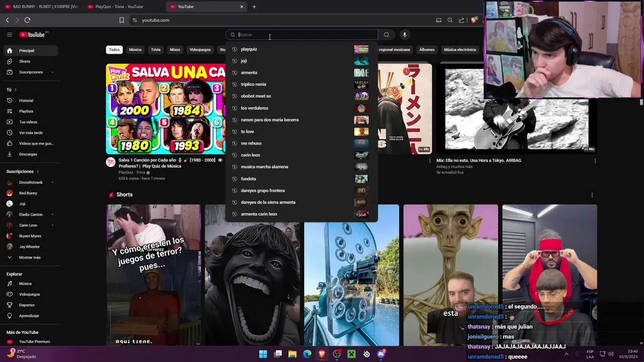This screenshot has width=644, height=362.
Task: Open YouTube Premium in sidebar
Action: [x=30, y=342]
